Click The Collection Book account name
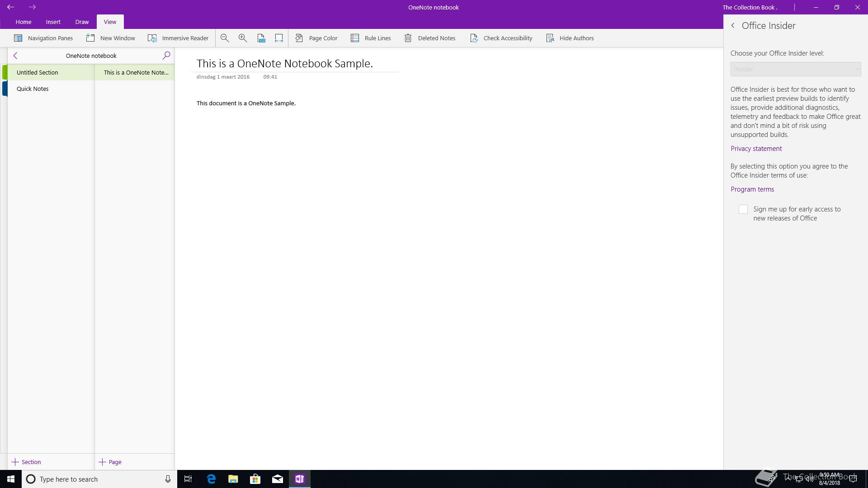 click(x=750, y=7)
